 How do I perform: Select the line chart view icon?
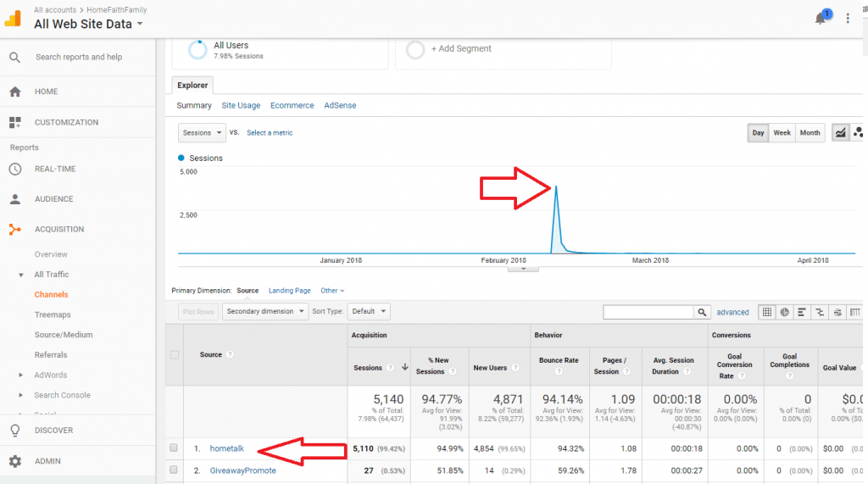[x=840, y=133]
